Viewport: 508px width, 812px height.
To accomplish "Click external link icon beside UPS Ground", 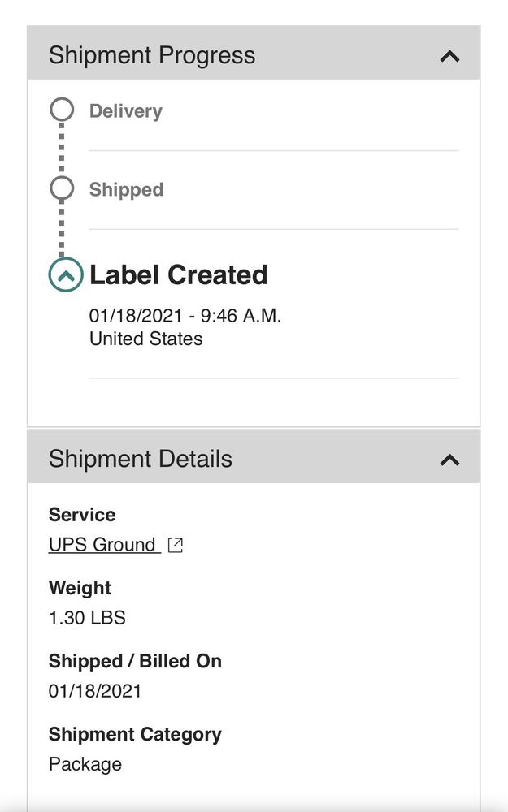I will (x=175, y=546).
